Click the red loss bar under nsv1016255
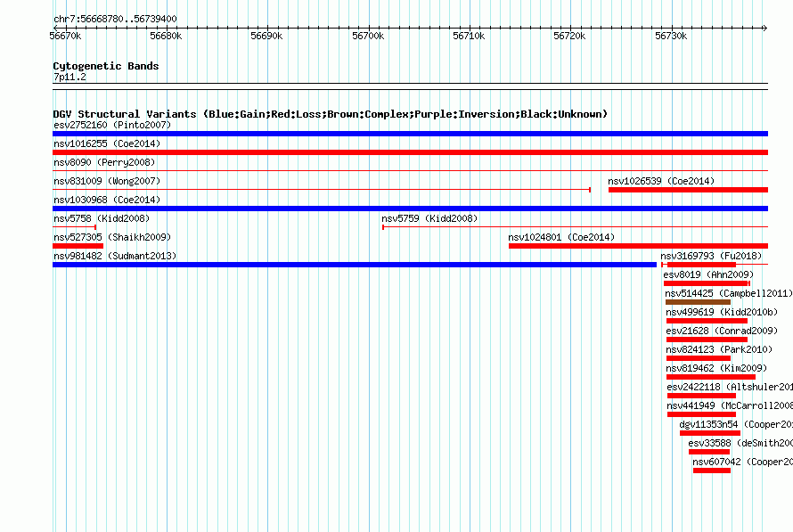Screen dimensions: 793x532 tap(410, 152)
